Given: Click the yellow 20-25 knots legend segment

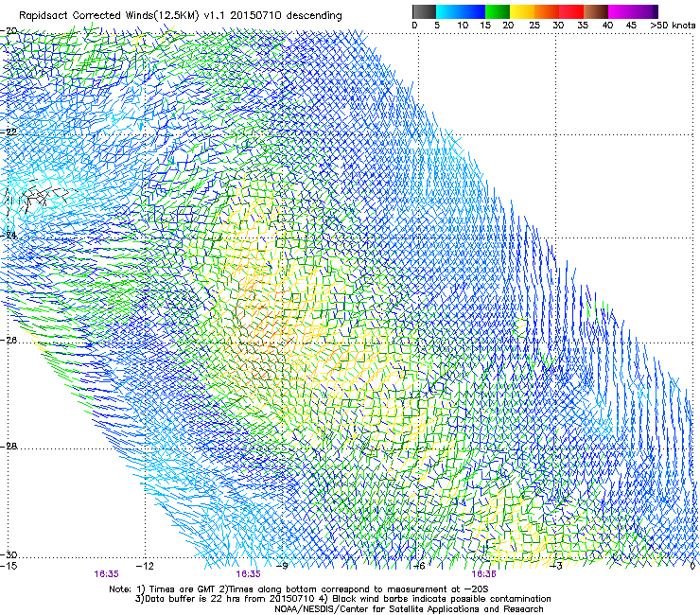Looking at the screenshot, I should coord(522,11).
